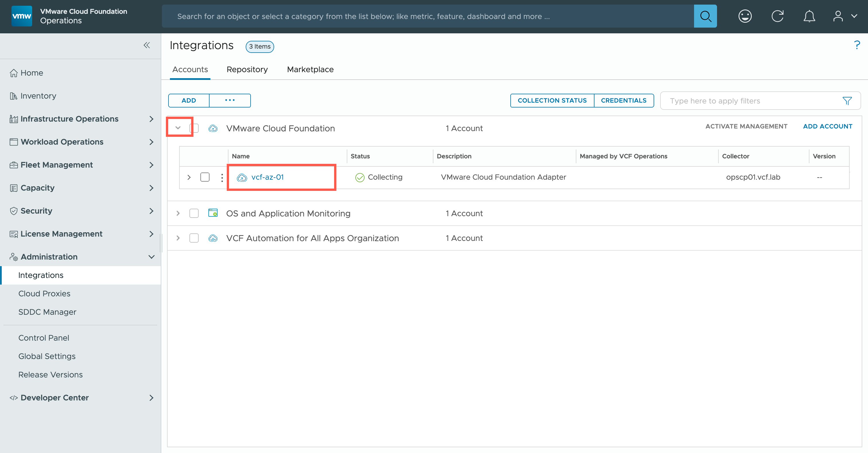Screen dimensions: 868x453
Task: Click the COLLECTION STATUS button
Action: coord(552,101)
